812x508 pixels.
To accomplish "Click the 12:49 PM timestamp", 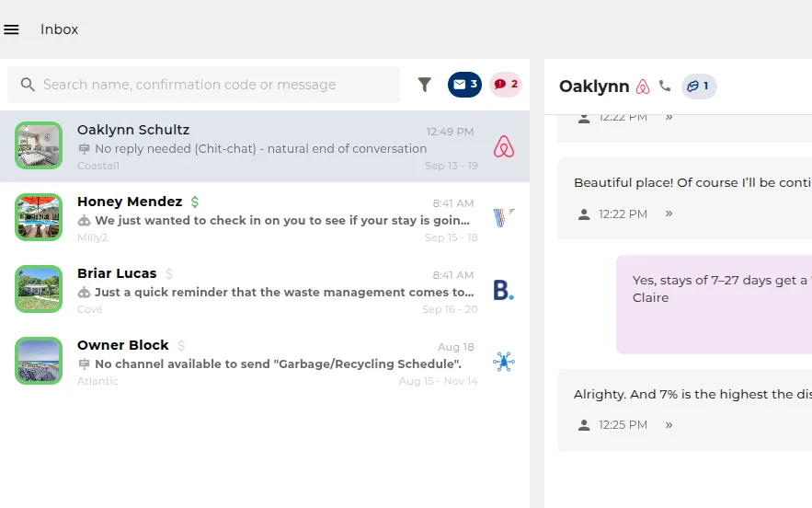I will (450, 132).
